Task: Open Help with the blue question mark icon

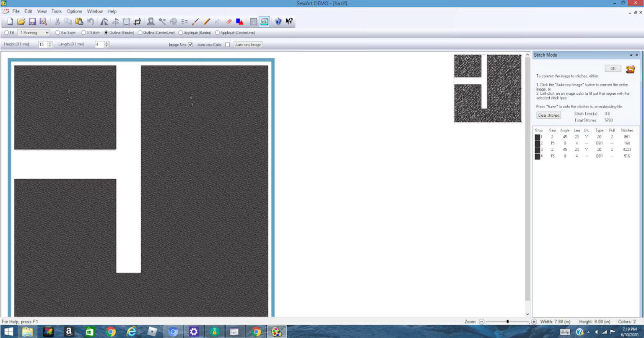Action: (x=278, y=21)
